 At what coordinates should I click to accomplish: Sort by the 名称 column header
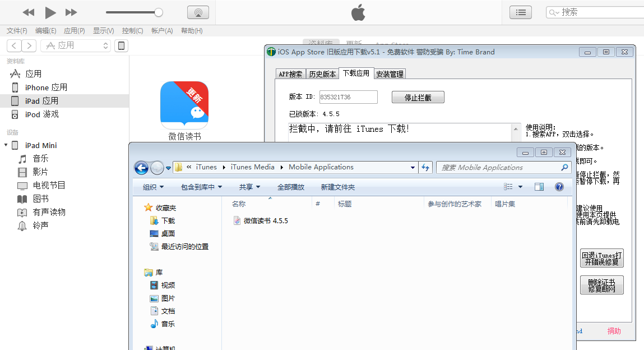click(x=239, y=204)
